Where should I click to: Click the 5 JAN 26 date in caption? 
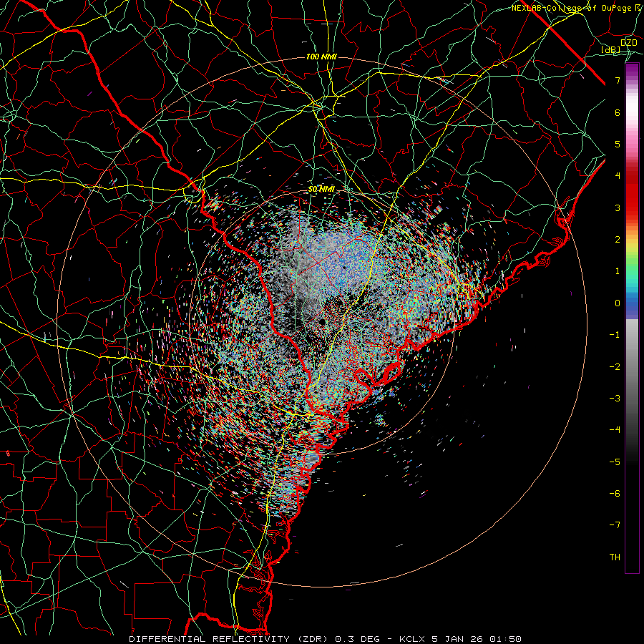tap(457, 639)
